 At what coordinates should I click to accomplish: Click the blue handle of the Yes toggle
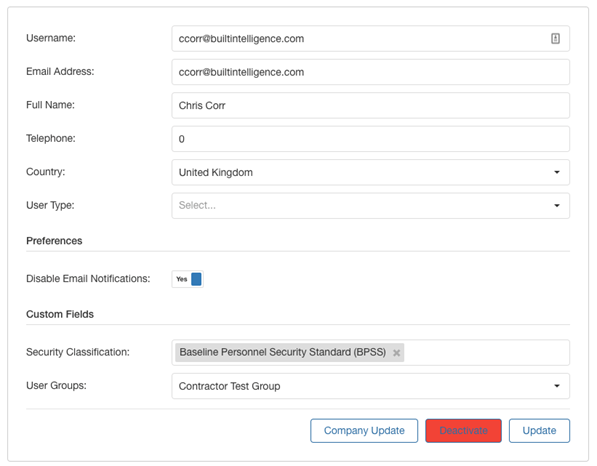(x=196, y=279)
